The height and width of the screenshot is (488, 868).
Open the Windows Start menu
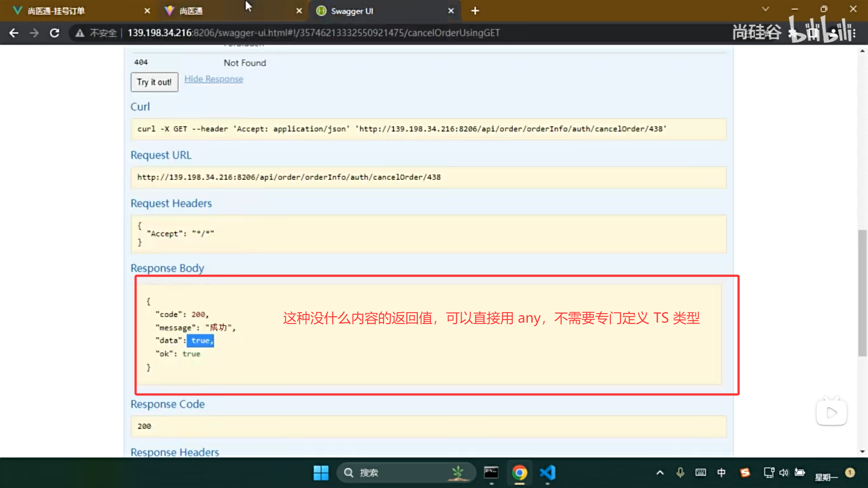(x=321, y=473)
